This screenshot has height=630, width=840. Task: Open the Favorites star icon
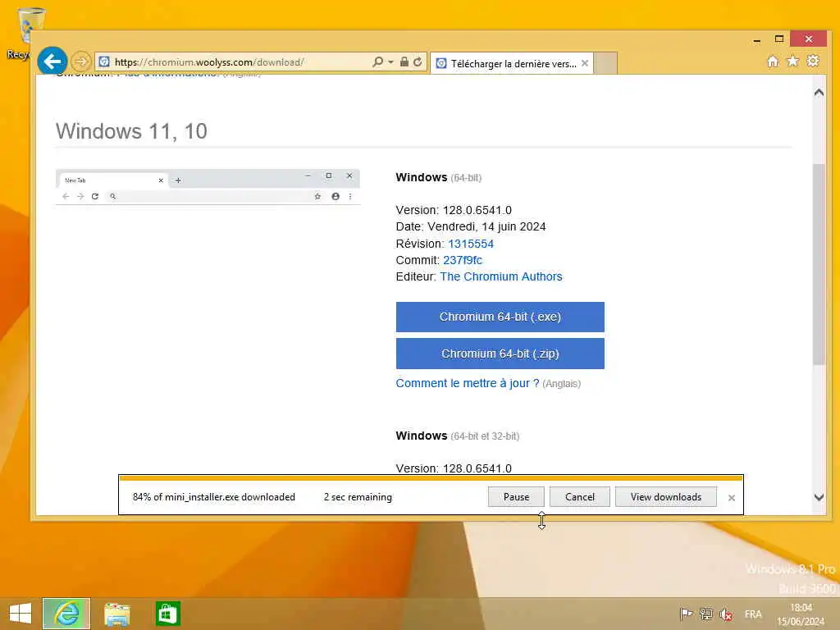pos(793,61)
